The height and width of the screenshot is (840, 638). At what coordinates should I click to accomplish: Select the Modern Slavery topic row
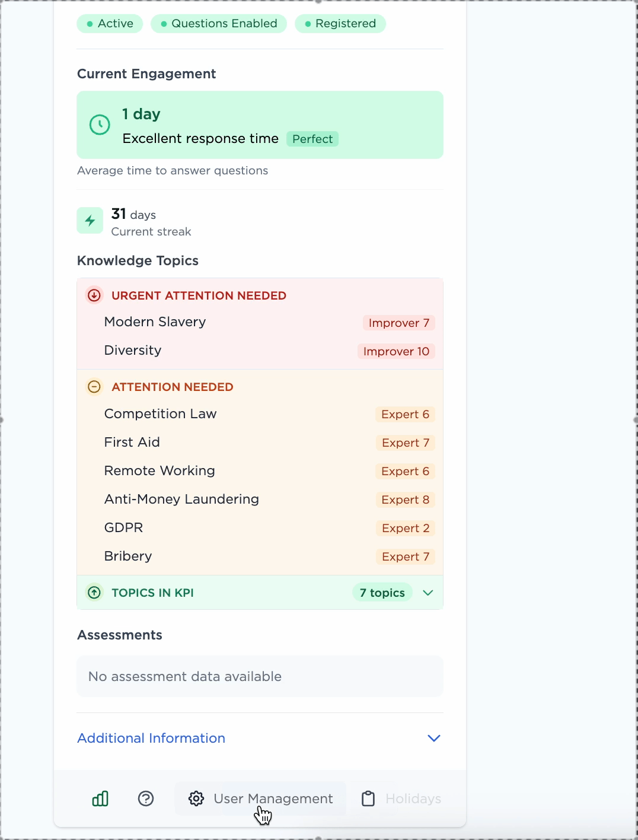pyautogui.click(x=155, y=322)
